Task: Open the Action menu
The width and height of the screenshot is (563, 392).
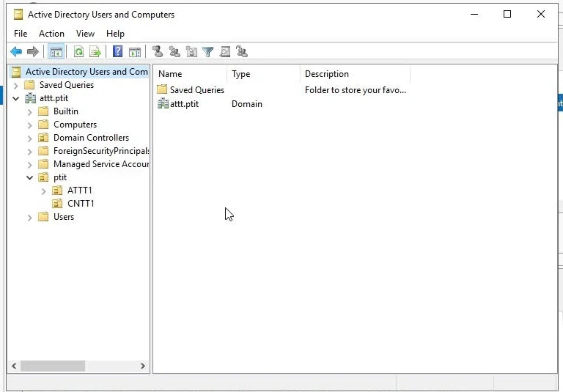Action: coord(52,34)
